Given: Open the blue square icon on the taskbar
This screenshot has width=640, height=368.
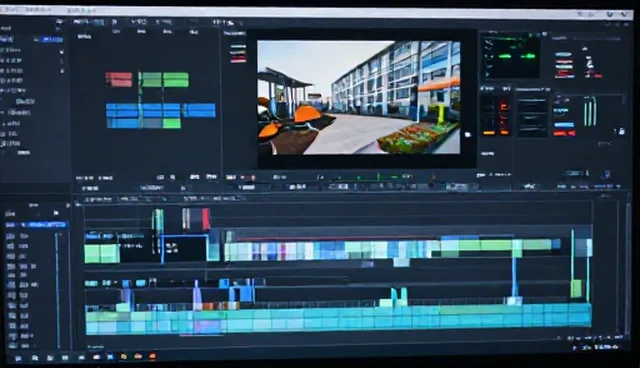Looking at the screenshot, I should click(x=110, y=357).
